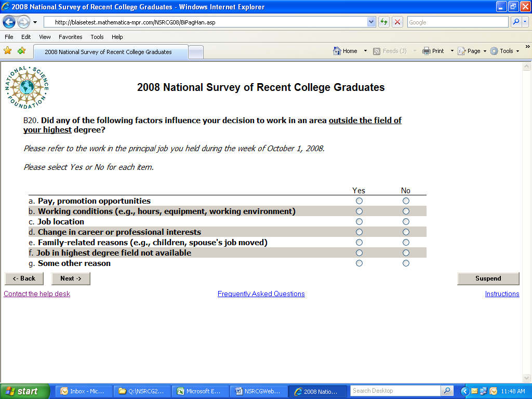This screenshot has height=399, width=532.
Task: Expand Tools toolbar dropdown arrow
Action: click(518, 51)
